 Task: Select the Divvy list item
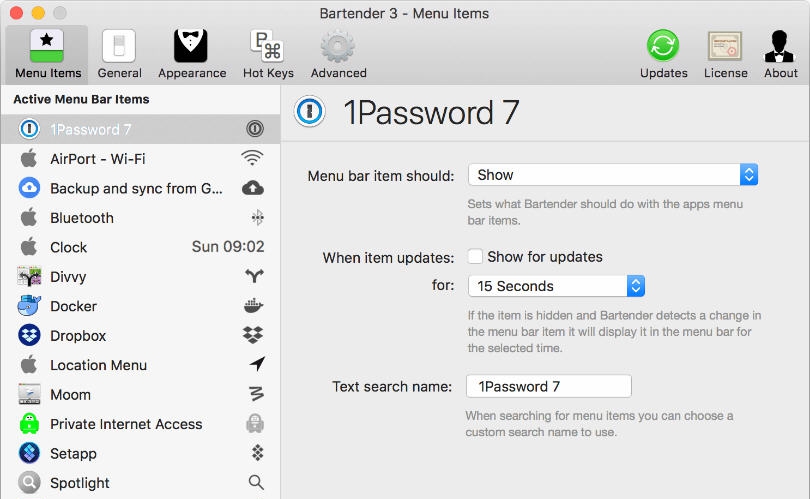click(141, 276)
